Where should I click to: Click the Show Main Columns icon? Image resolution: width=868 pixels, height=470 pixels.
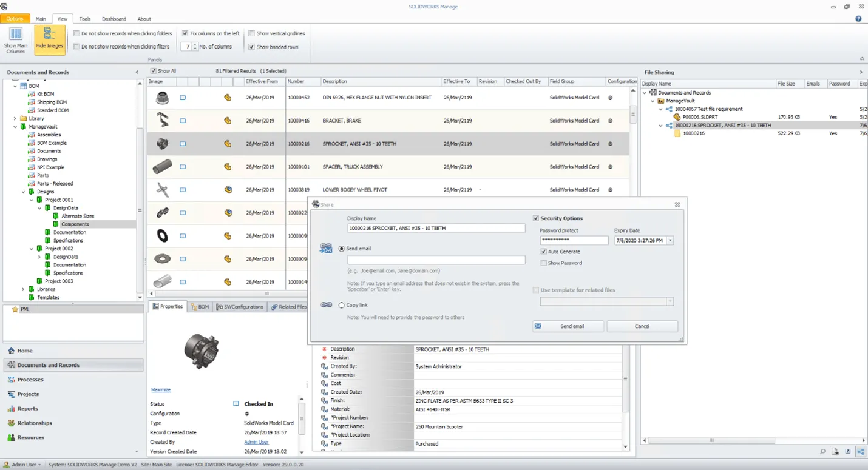click(15, 38)
